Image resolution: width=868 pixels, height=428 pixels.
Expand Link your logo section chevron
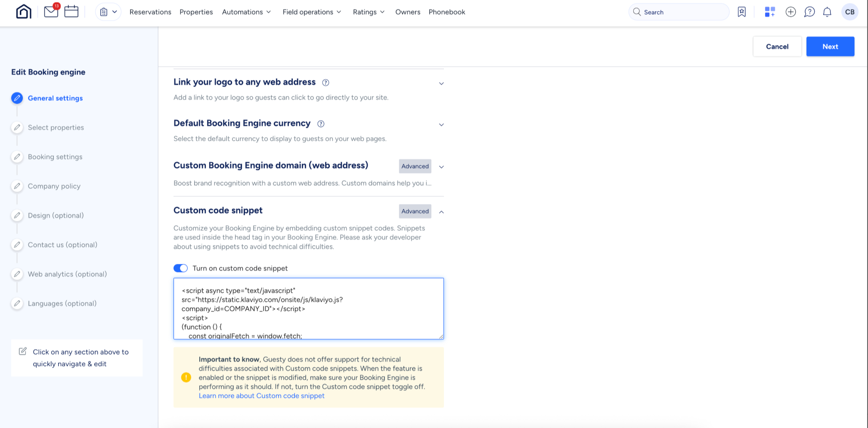pyautogui.click(x=441, y=84)
